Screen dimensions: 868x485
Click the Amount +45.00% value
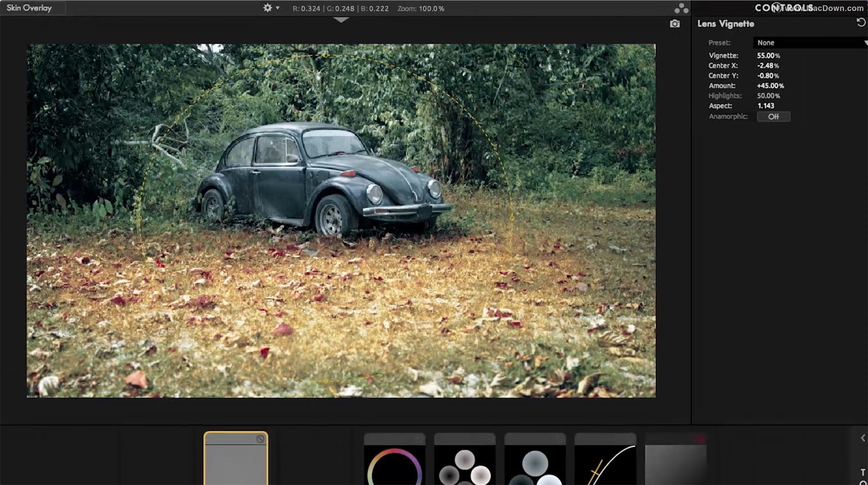pos(770,86)
